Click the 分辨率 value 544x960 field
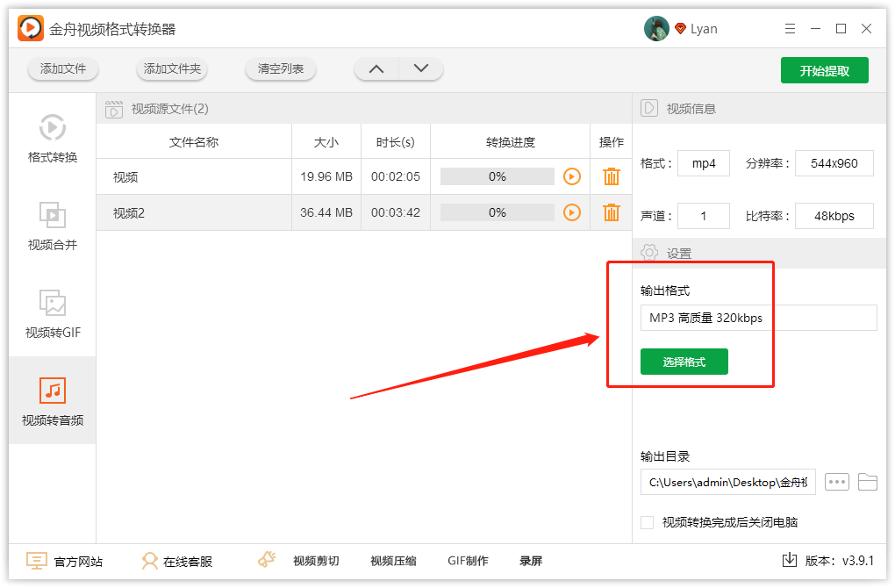Image resolution: width=895 pixels, height=588 pixels. coord(834,163)
